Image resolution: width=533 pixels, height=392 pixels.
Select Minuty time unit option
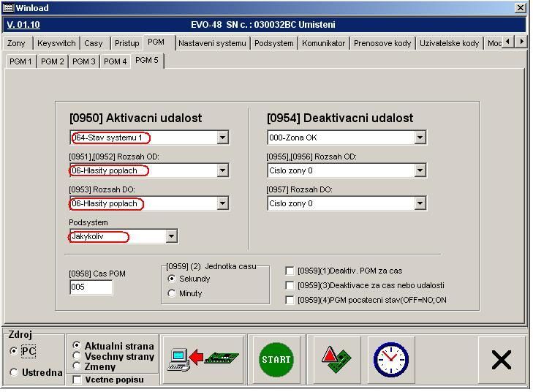(x=172, y=293)
